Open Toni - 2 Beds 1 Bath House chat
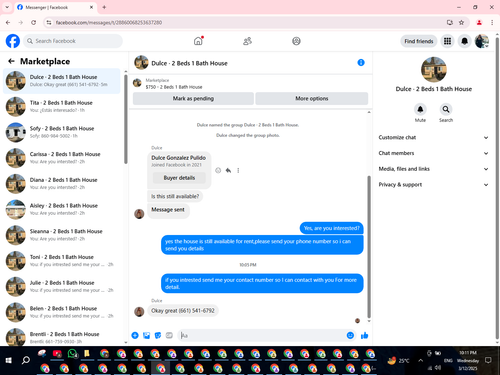This screenshot has width=500, height=375. 62,261
